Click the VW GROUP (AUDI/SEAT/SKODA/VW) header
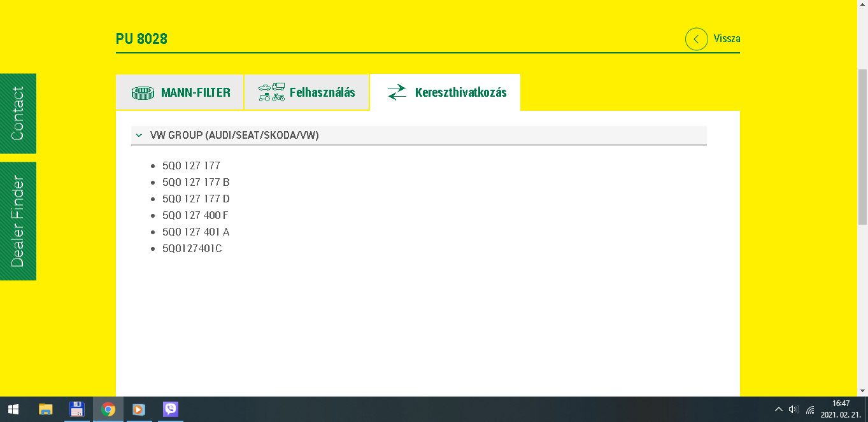Viewport: 868px width, 422px height. [419, 135]
